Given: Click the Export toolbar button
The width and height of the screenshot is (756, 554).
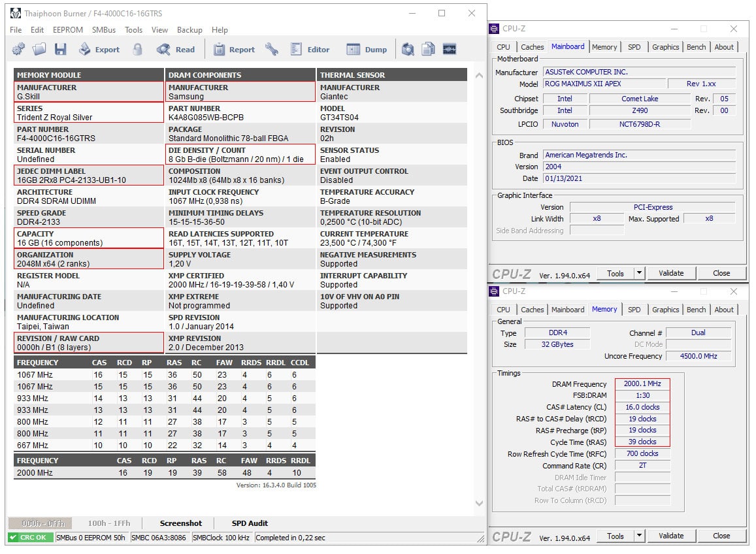Looking at the screenshot, I should coord(99,49).
